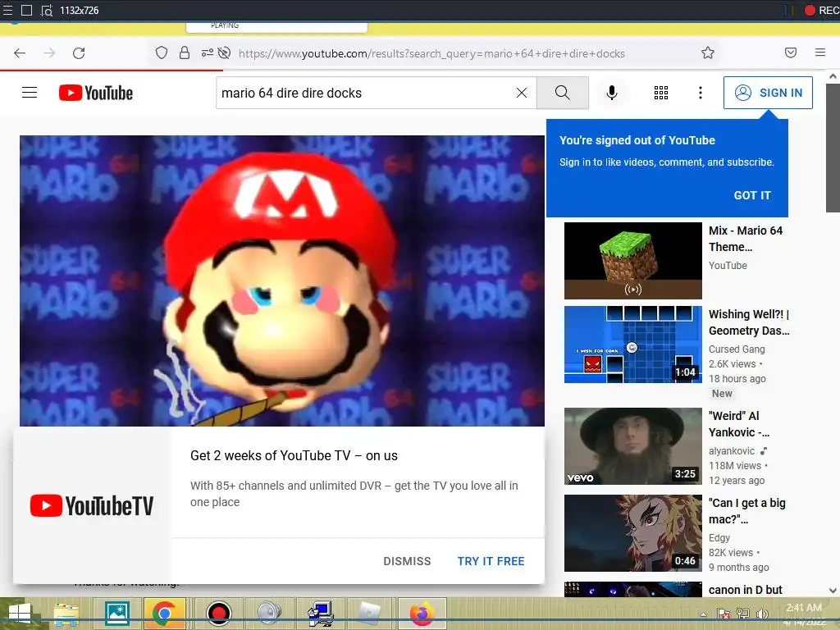This screenshot has height=630, width=840.
Task: Click the YouTube logo to go home
Action: tap(96, 93)
